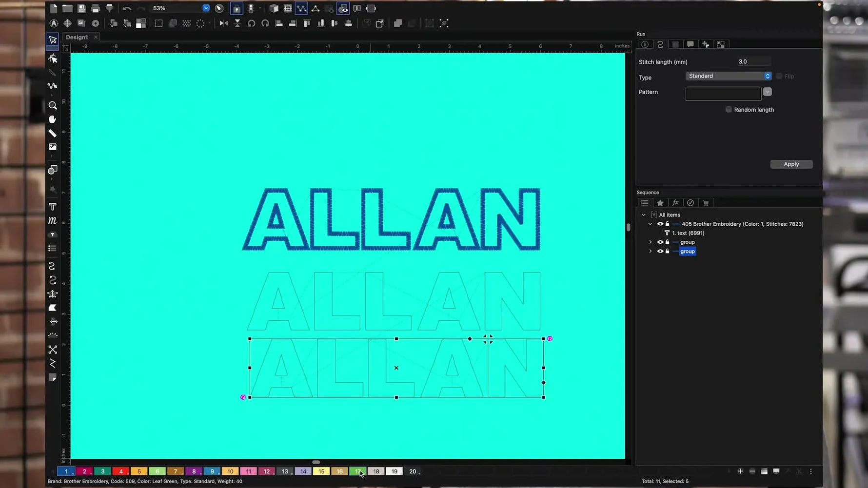
Task: Open the fx tab in Sequence panel
Action: click(x=675, y=203)
